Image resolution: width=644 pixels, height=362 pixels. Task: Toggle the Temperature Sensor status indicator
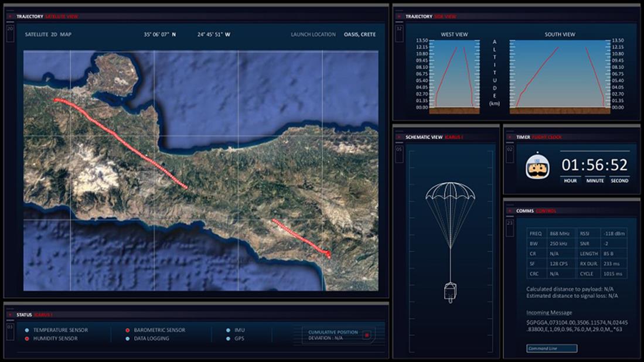click(x=27, y=330)
